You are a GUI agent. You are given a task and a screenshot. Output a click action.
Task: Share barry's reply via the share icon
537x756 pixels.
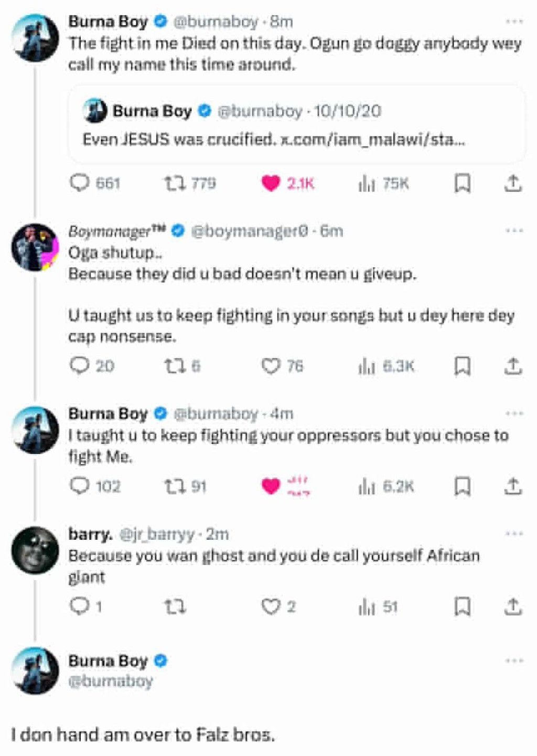(x=513, y=606)
